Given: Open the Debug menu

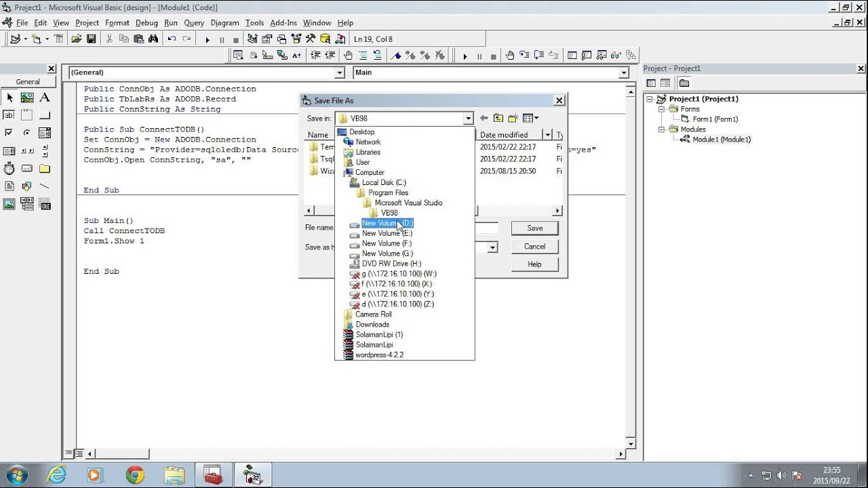Looking at the screenshot, I should (x=146, y=23).
